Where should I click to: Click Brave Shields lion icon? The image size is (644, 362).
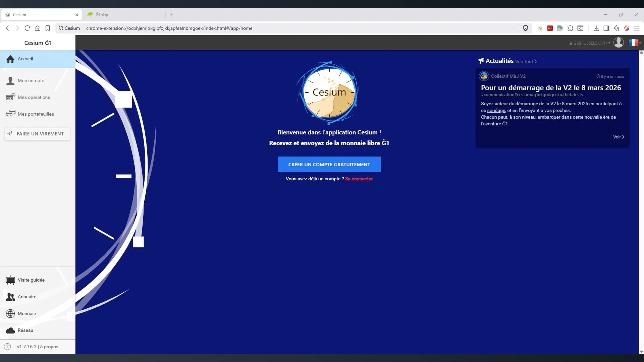pyautogui.click(x=526, y=28)
